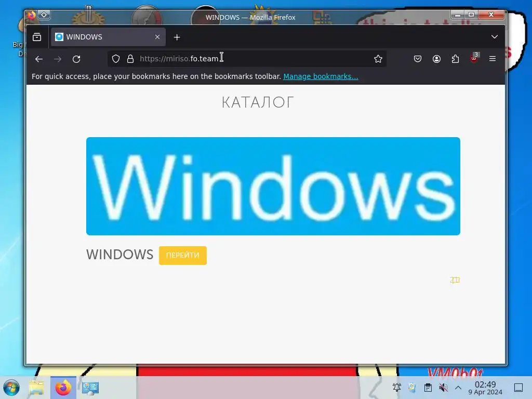The width and height of the screenshot is (532, 399).
Task: Show site security info via padlock
Action: click(x=130, y=59)
